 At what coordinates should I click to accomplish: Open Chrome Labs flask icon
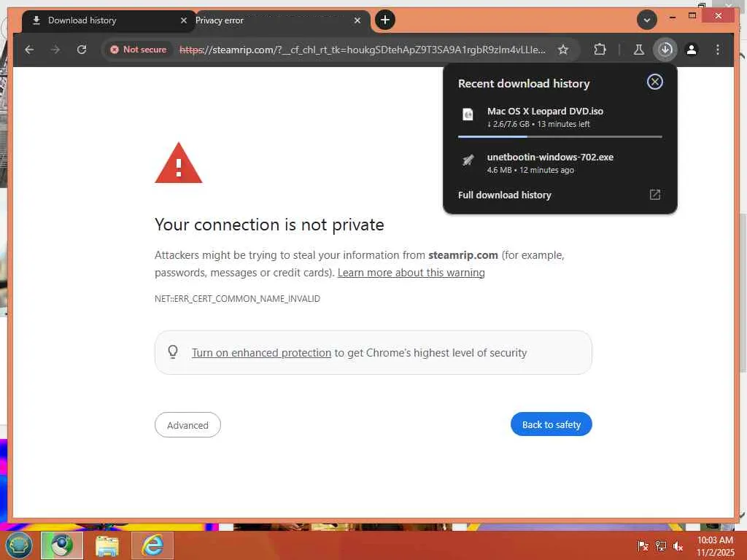(x=639, y=50)
